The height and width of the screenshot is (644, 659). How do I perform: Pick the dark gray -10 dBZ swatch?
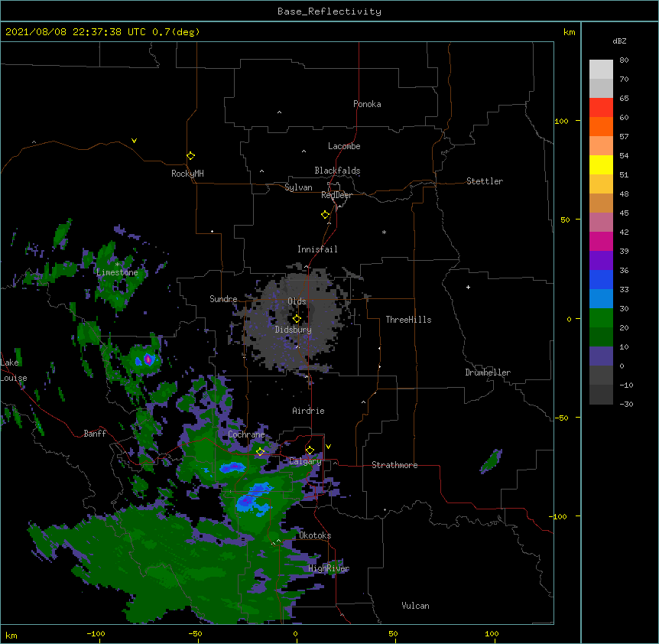coord(601,395)
